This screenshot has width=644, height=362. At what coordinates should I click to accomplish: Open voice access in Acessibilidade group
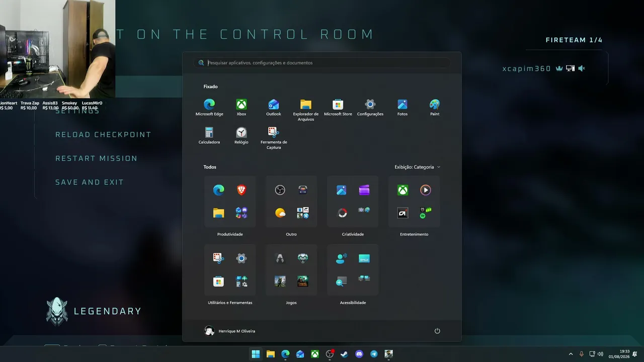341,258
